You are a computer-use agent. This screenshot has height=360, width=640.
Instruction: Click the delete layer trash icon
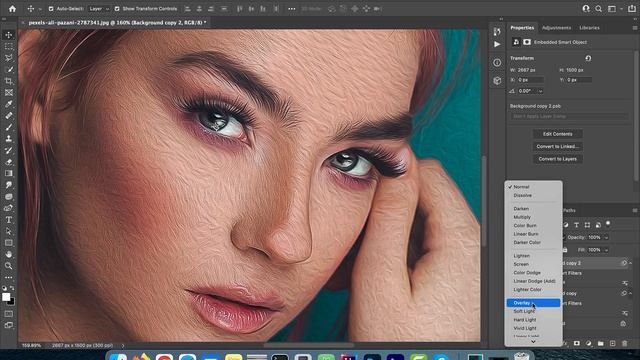tap(624, 344)
